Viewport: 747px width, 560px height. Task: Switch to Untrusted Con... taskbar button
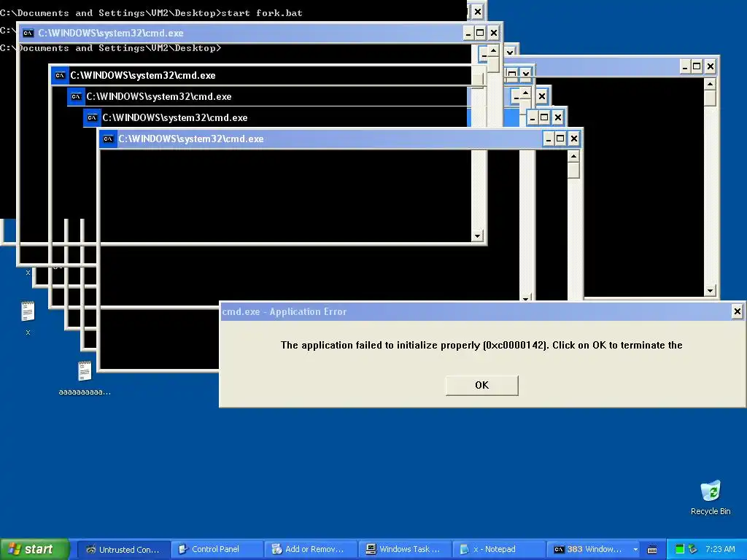click(123, 550)
